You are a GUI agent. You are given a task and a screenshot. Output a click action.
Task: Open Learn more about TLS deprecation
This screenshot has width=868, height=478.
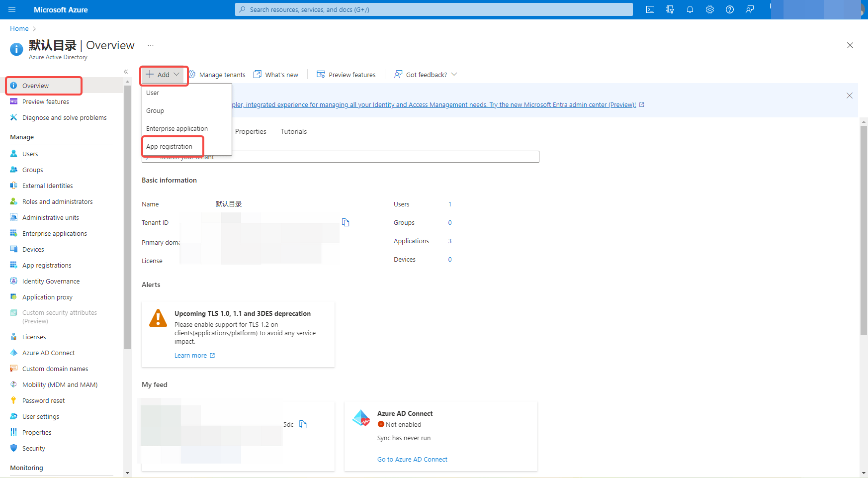(191, 355)
